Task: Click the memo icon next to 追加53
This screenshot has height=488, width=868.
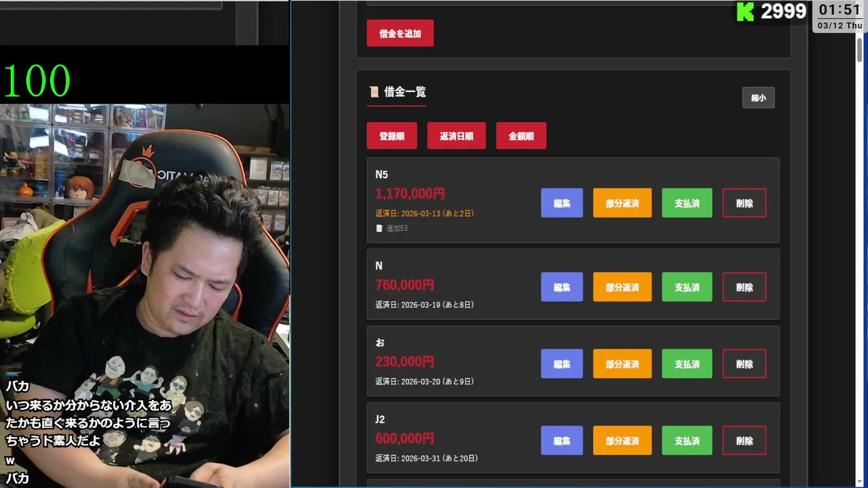Action: tap(379, 228)
